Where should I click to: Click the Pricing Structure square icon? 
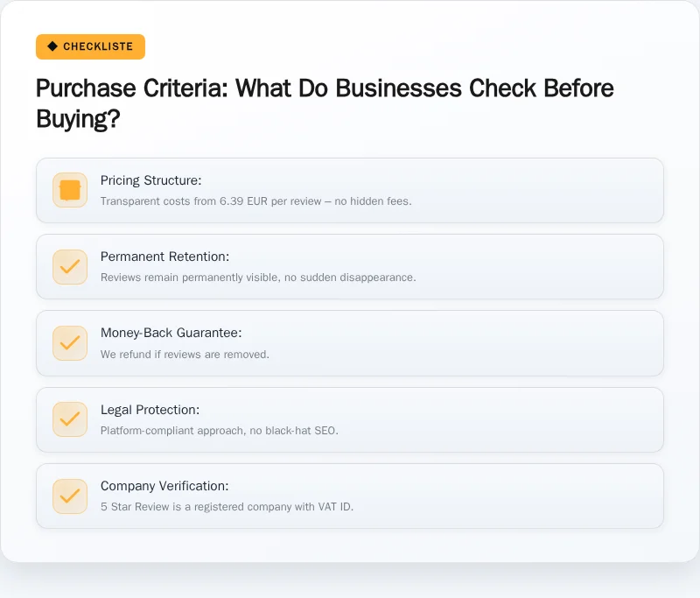(70, 190)
